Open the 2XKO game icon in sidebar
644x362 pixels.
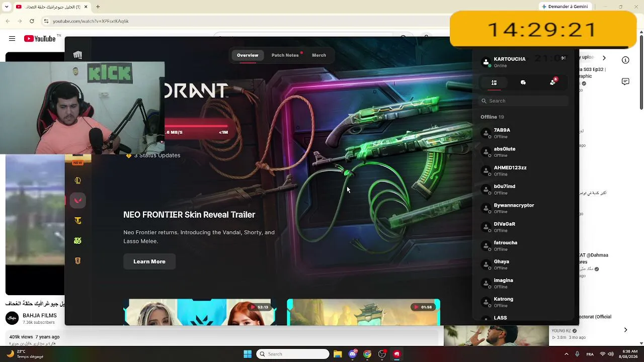pyautogui.click(x=77, y=241)
